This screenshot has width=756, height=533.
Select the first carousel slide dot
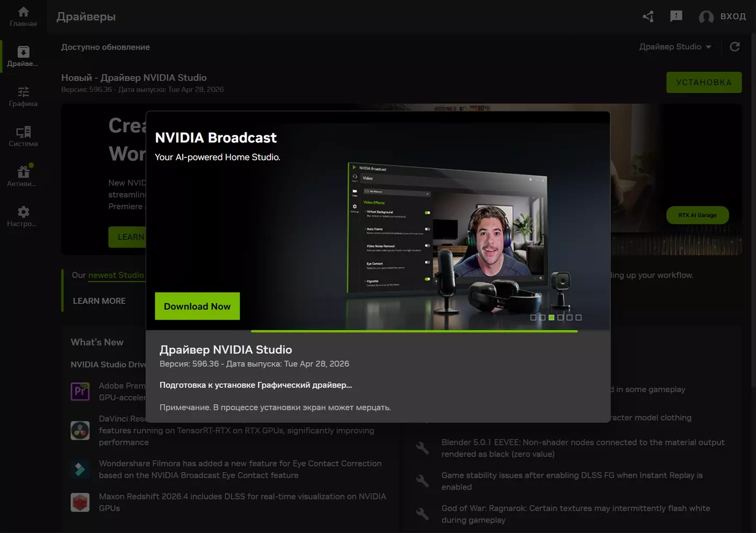[533, 317]
